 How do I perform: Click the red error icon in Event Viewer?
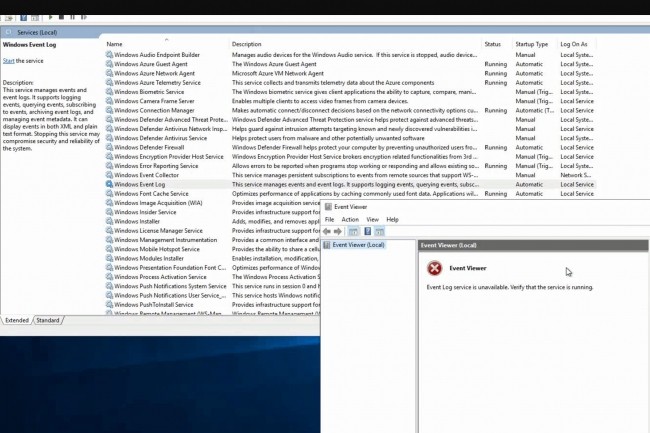pos(434,268)
